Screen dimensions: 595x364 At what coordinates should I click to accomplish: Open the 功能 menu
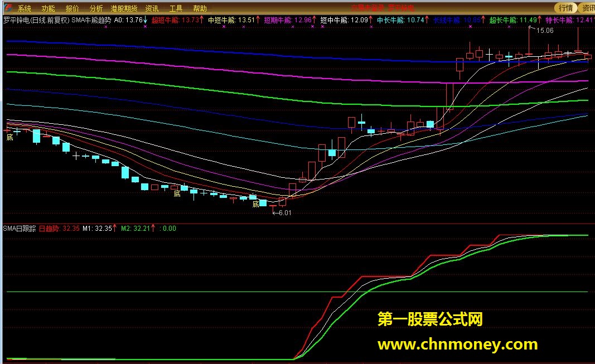48,8
